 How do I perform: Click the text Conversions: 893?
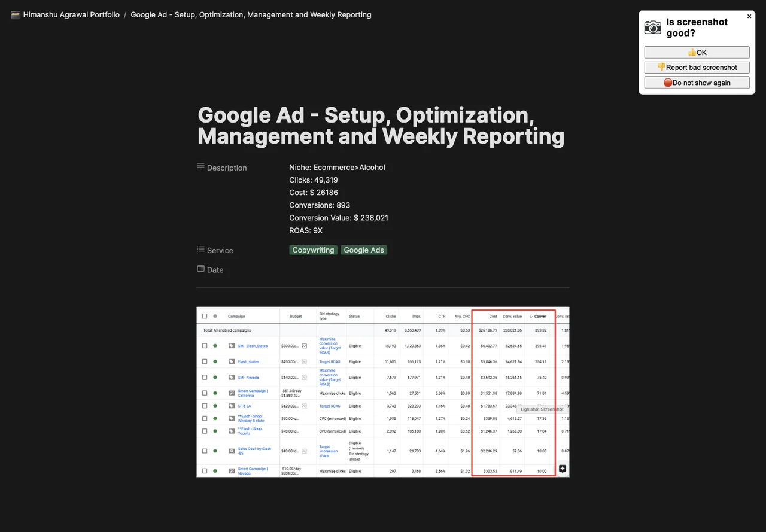coord(320,205)
